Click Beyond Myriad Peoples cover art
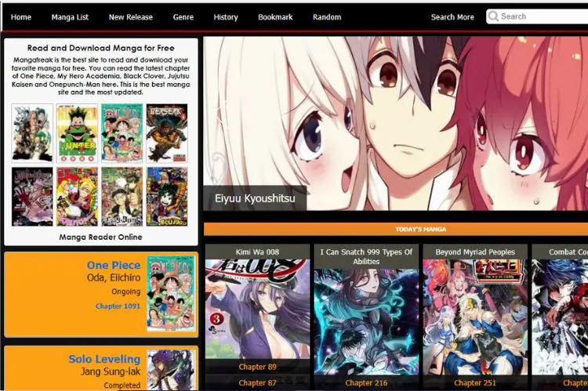Viewport: 588px width, 391px height. [x=475, y=317]
